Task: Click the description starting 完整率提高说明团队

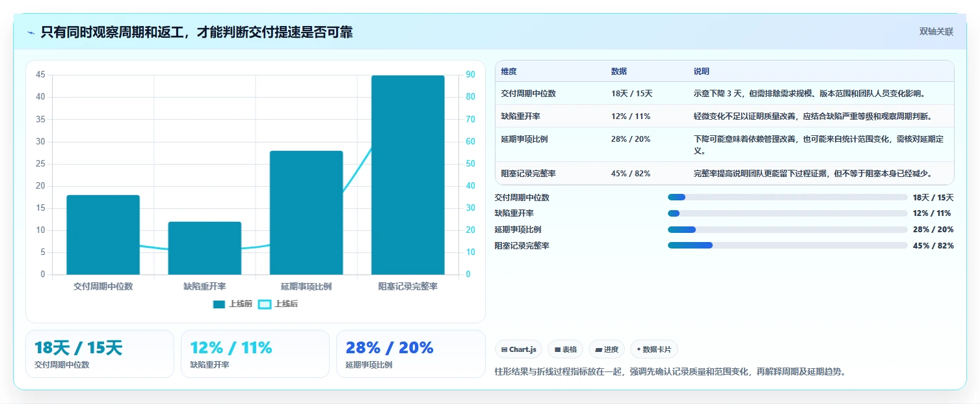Action: [x=814, y=174]
